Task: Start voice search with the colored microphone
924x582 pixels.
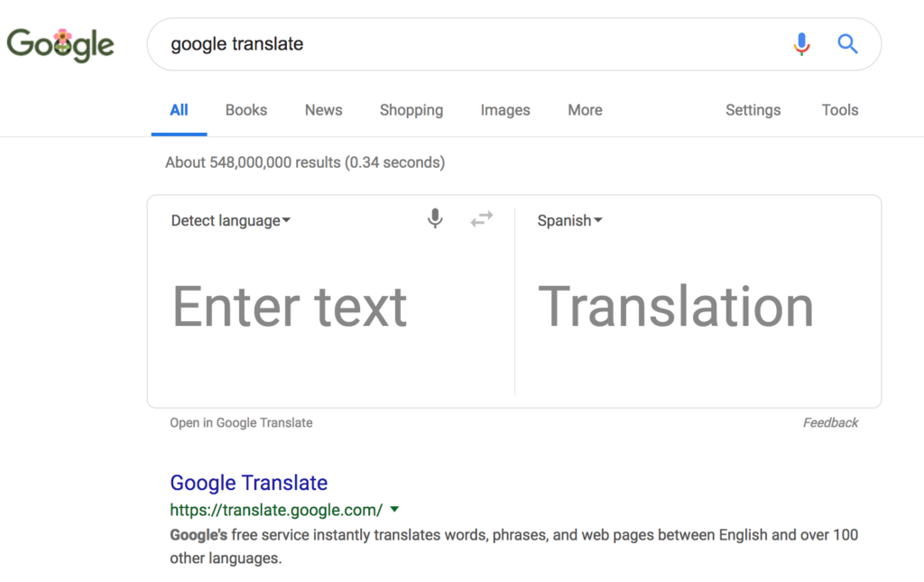Action: (x=801, y=44)
